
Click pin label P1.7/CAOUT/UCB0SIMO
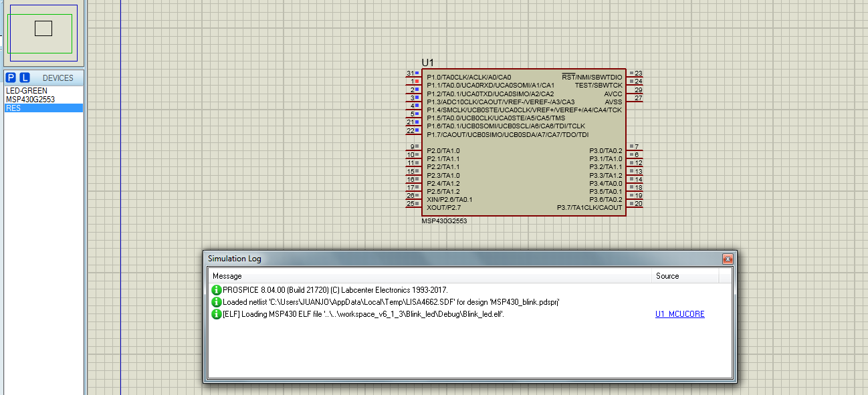click(x=508, y=135)
